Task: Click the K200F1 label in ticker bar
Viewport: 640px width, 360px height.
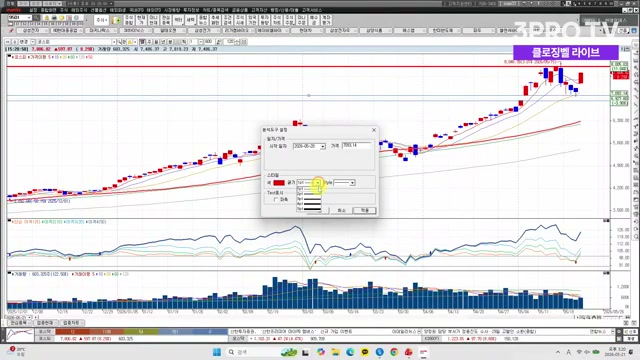Action: pos(431,339)
